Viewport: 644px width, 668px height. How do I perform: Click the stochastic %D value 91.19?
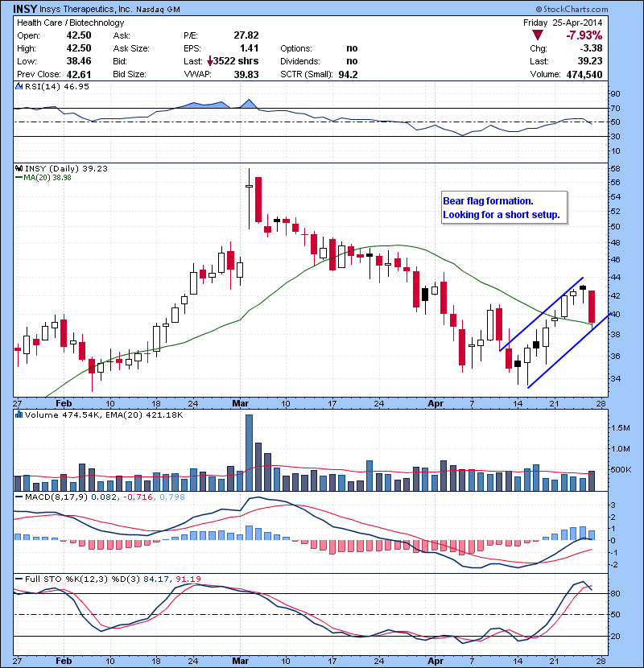[x=188, y=579]
